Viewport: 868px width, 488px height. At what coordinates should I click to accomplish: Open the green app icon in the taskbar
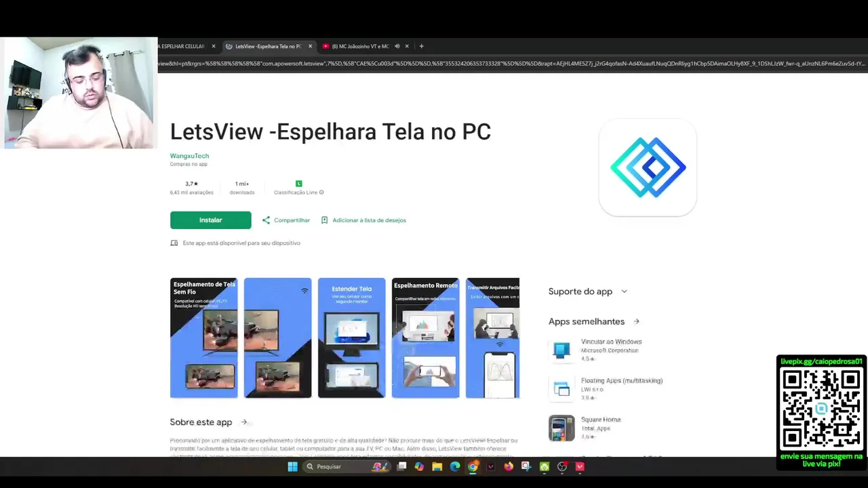coord(544,466)
